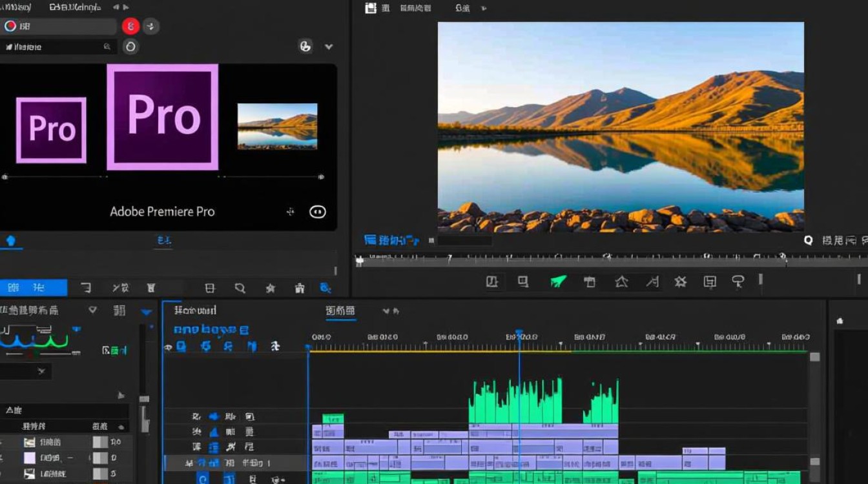
Task: Toggle the blue button in the second track header row
Action: point(214,432)
